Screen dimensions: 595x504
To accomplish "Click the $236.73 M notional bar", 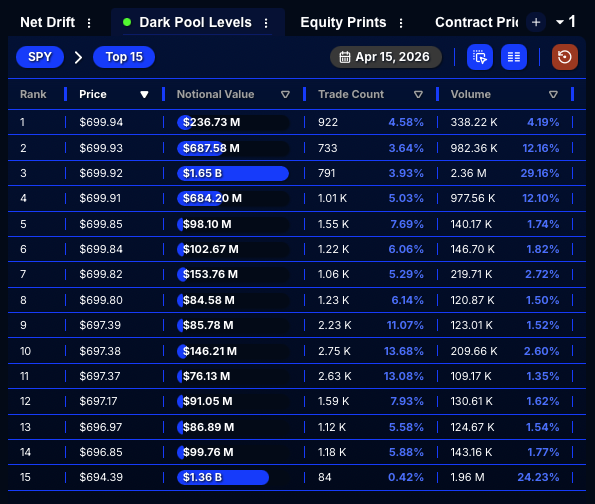I will pos(233,122).
